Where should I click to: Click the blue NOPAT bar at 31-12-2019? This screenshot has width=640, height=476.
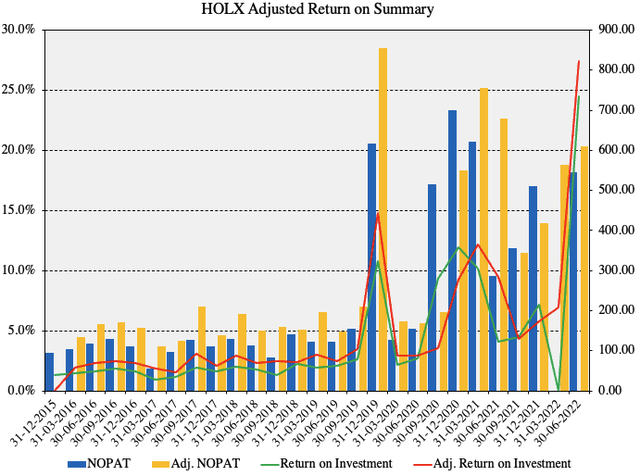pos(372,267)
